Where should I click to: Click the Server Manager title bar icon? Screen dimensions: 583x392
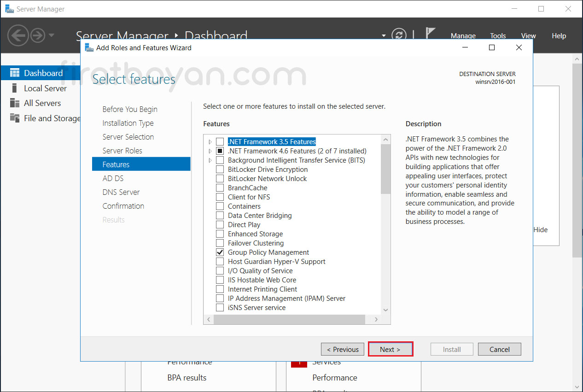tap(9, 9)
